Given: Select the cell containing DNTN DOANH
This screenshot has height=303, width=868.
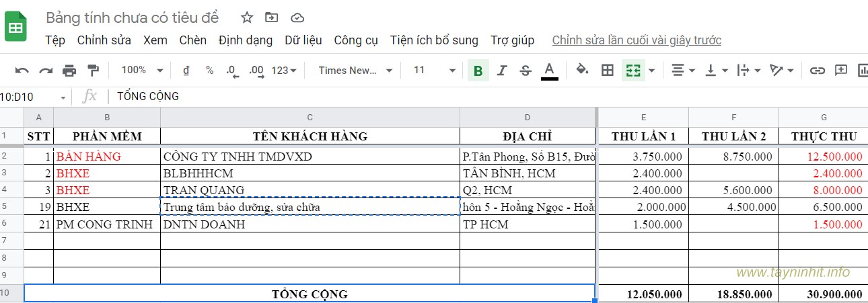Looking at the screenshot, I should (x=310, y=224).
